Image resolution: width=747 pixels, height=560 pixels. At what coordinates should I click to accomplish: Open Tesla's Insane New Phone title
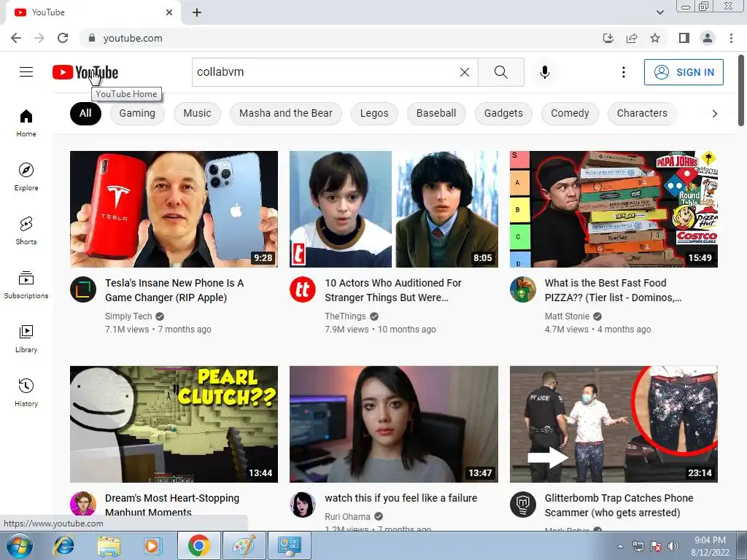[x=174, y=290]
